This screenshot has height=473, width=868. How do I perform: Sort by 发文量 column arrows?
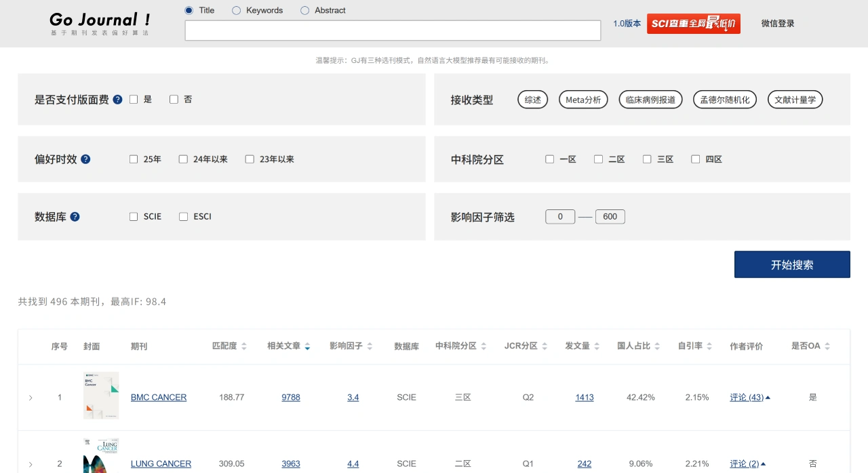click(x=597, y=346)
